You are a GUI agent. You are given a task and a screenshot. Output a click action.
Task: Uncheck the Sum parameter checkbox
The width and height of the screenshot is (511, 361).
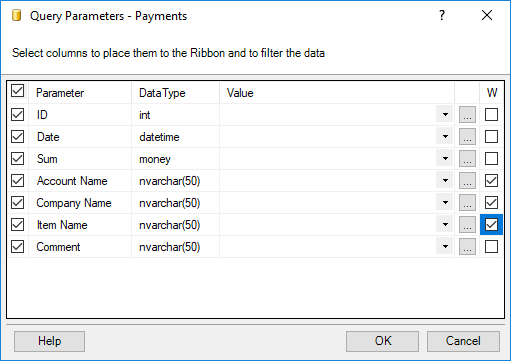[17, 159]
